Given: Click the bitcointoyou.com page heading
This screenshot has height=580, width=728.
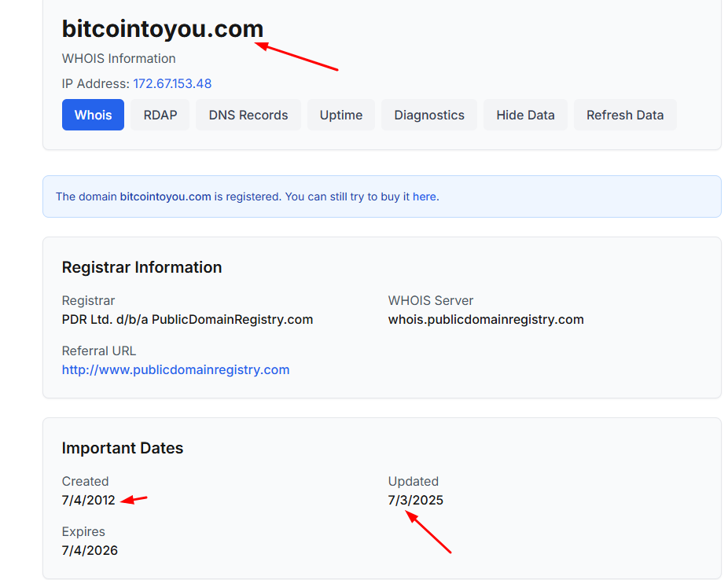Looking at the screenshot, I should tap(163, 29).
